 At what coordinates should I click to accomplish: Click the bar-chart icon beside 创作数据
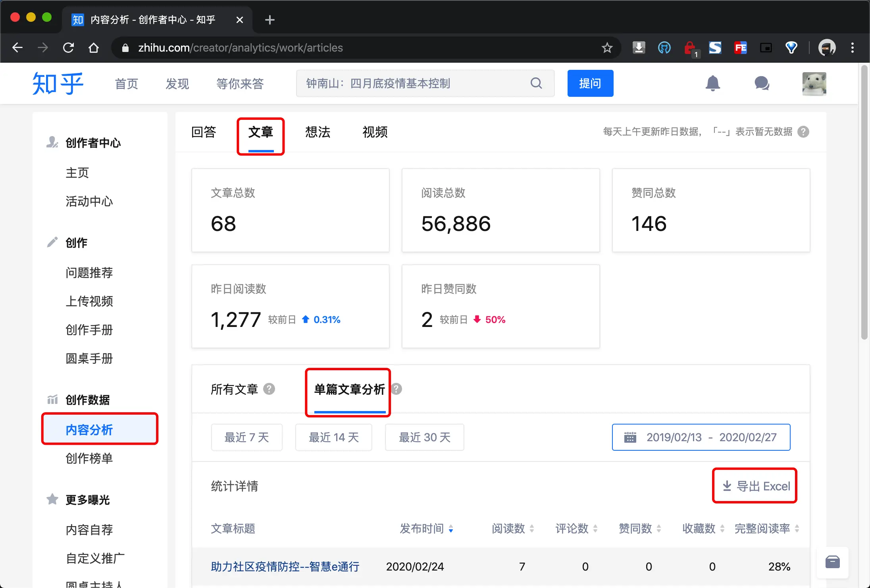click(52, 400)
